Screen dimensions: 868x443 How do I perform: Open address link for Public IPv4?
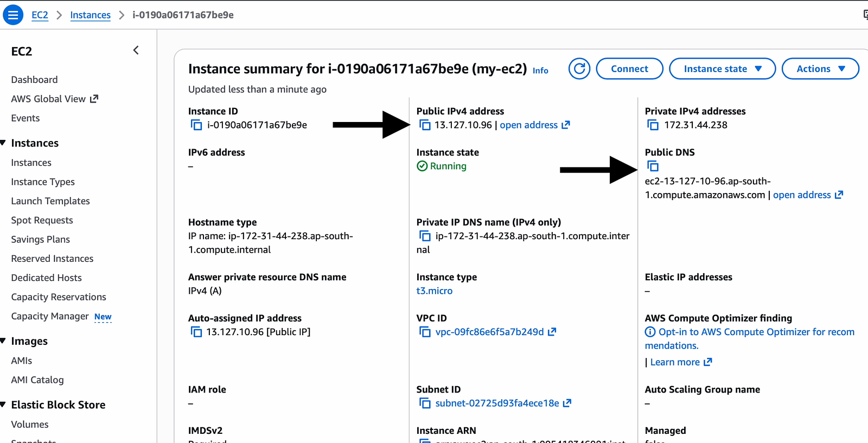point(528,125)
